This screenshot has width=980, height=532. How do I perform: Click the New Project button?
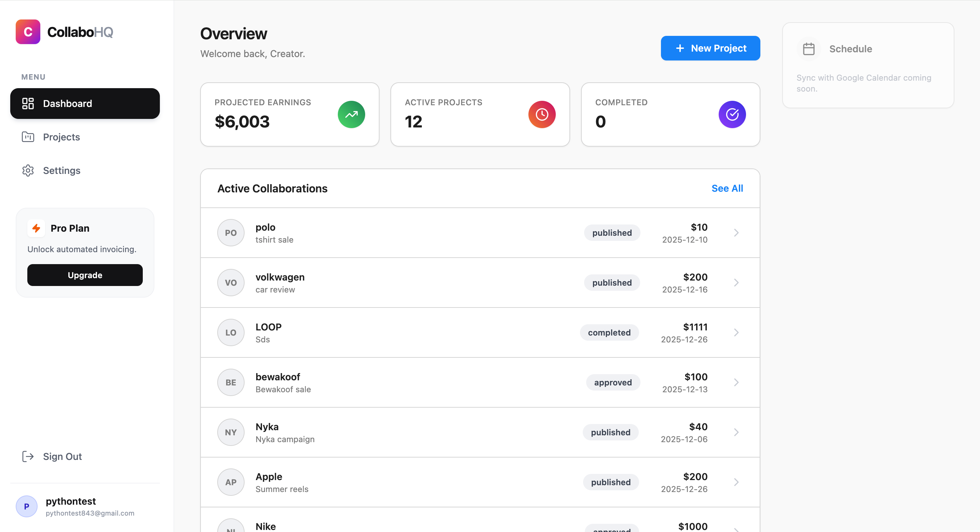pyautogui.click(x=710, y=48)
